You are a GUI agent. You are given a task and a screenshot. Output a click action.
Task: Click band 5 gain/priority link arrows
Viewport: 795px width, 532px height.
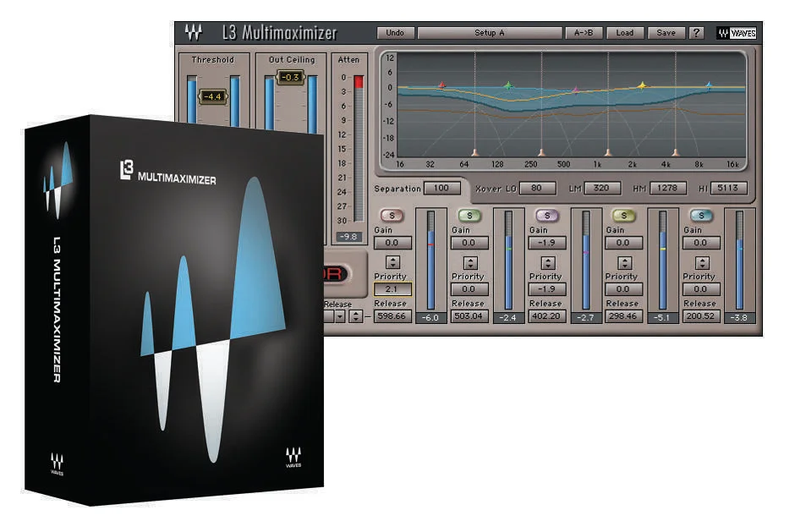coord(702,263)
